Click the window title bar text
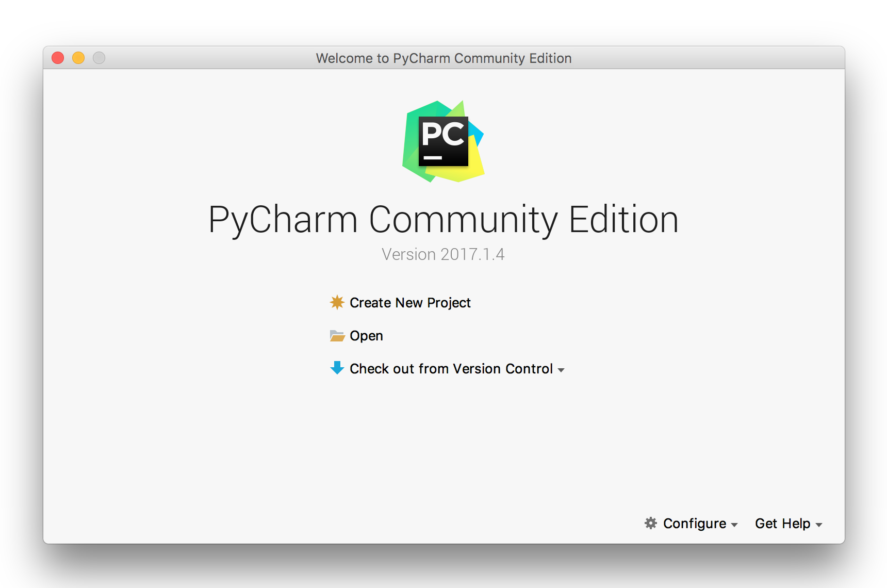The width and height of the screenshot is (887, 588). coord(444,58)
